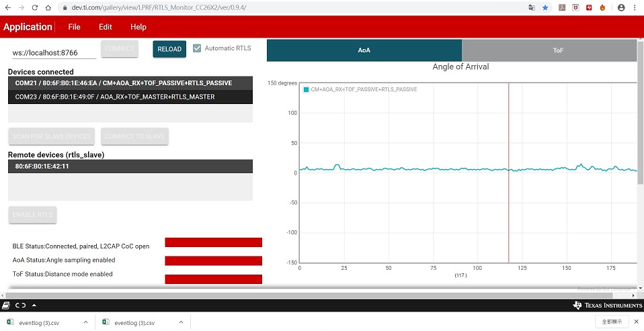
Task: Open the File menu
Action: [75, 27]
